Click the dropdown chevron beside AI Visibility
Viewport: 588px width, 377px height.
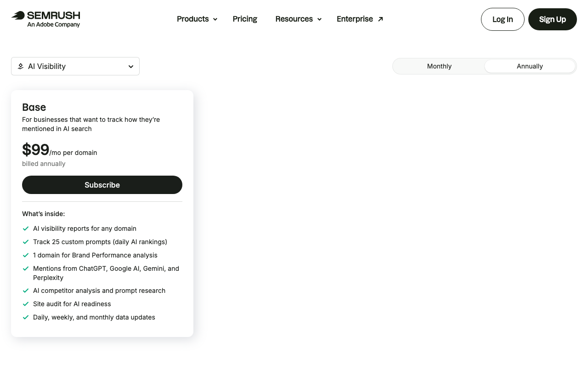point(131,67)
